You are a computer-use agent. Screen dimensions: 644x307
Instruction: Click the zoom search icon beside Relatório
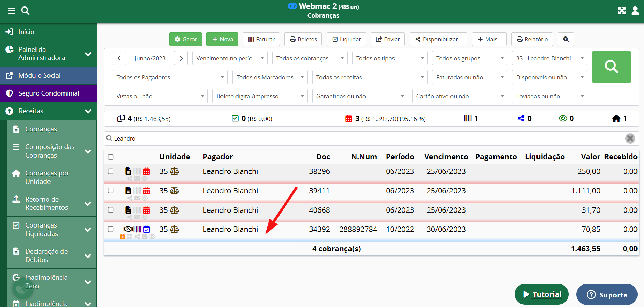[x=566, y=39]
